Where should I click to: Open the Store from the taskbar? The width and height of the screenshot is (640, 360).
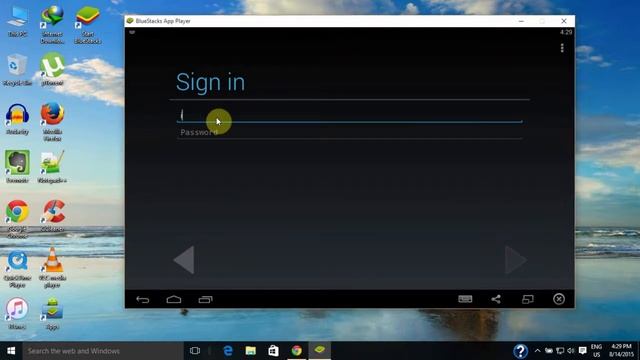click(x=273, y=351)
